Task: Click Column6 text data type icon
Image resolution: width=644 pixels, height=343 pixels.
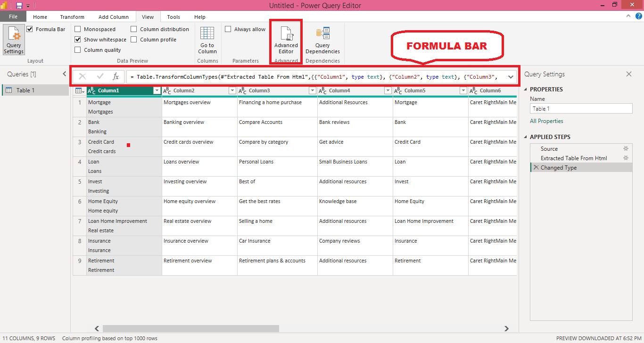Action: [473, 90]
